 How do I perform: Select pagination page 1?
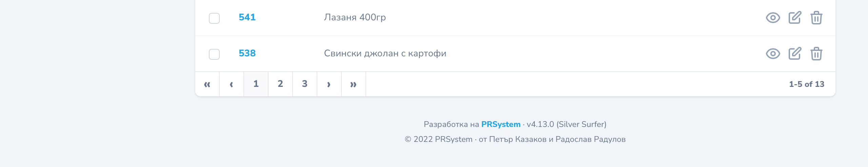click(256, 84)
